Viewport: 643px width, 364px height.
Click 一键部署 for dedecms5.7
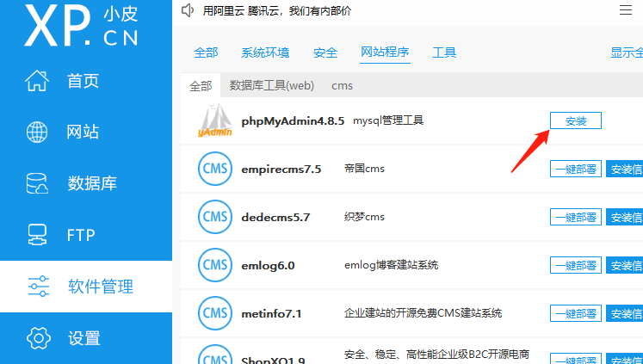click(x=575, y=217)
